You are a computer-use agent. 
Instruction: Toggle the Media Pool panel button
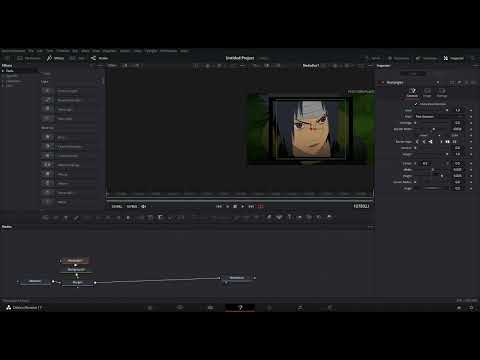tap(29, 58)
